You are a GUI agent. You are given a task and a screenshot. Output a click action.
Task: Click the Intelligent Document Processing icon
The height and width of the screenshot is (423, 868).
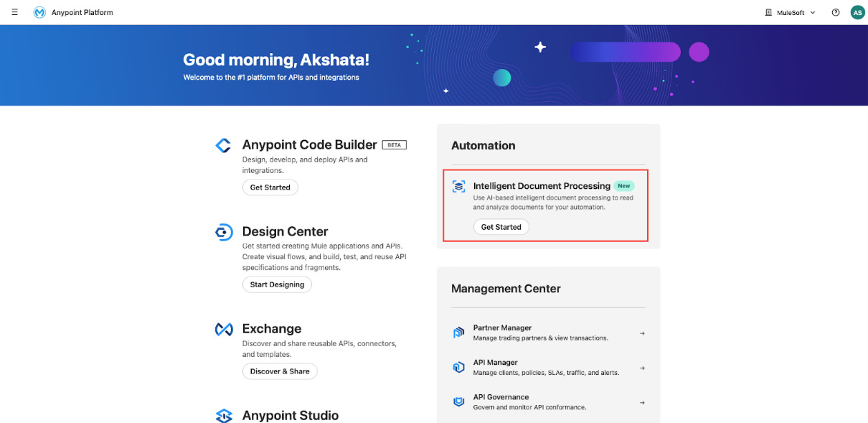458,187
